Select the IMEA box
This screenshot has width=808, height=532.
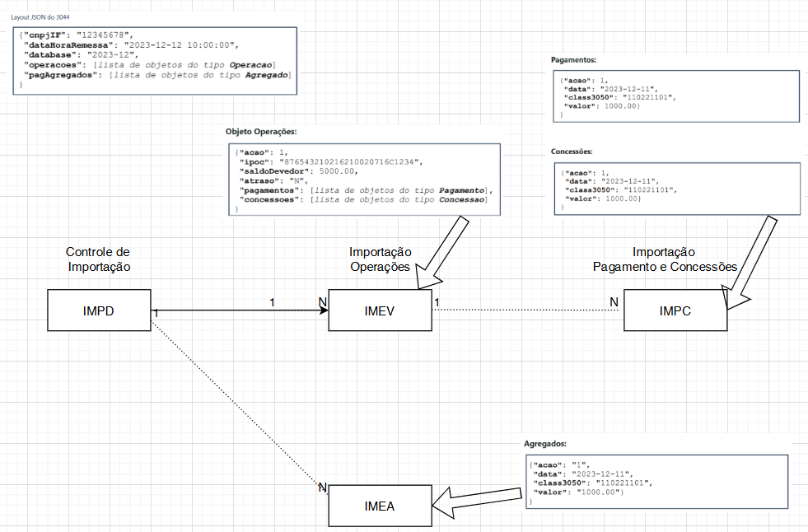[380, 506]
